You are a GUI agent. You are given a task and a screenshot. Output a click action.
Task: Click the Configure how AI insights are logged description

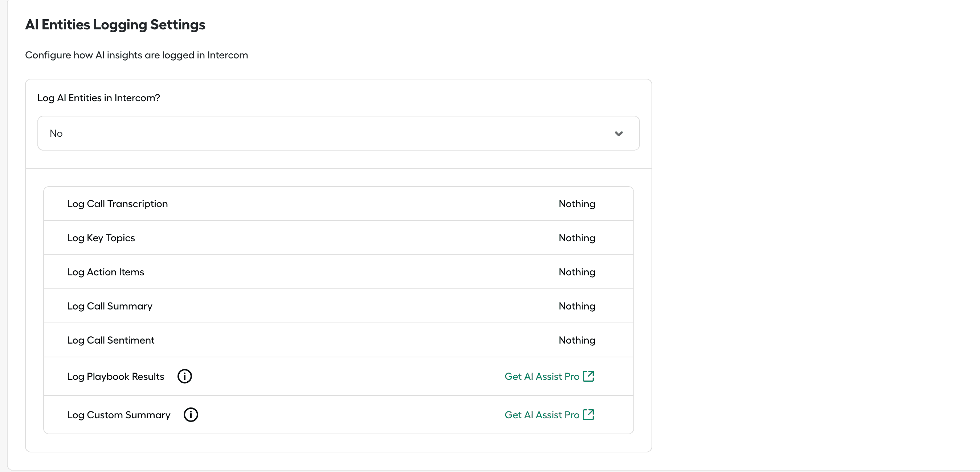[x=136, y=55]
